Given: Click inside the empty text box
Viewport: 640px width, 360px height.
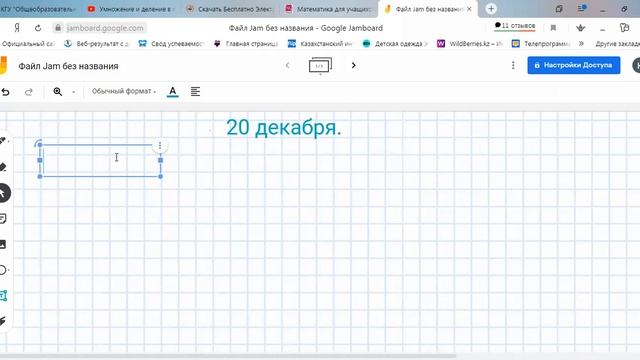Looking at the screenshot, I should pyautogui.click(x=100, y=160).
